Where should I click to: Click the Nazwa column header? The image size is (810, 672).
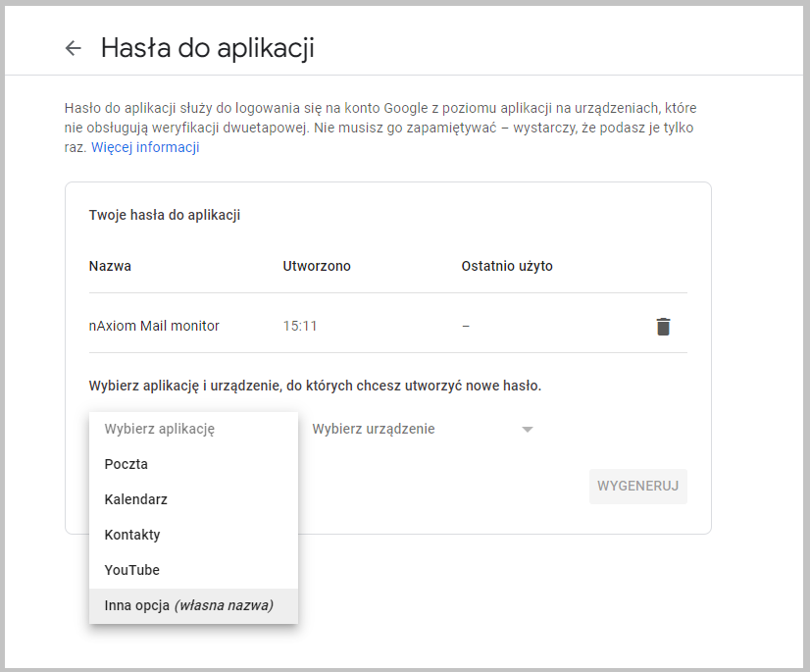(110, 265)
